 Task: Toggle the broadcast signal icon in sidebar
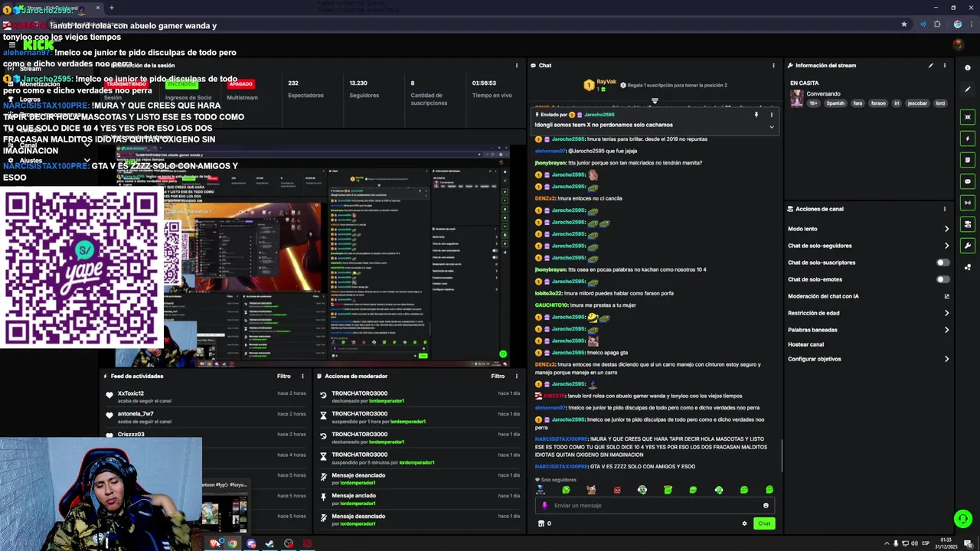tap(968, 203)
